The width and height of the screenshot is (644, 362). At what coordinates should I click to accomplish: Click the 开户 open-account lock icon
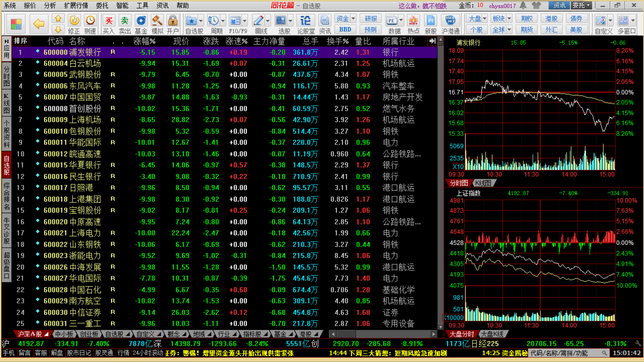pos(173,24)
